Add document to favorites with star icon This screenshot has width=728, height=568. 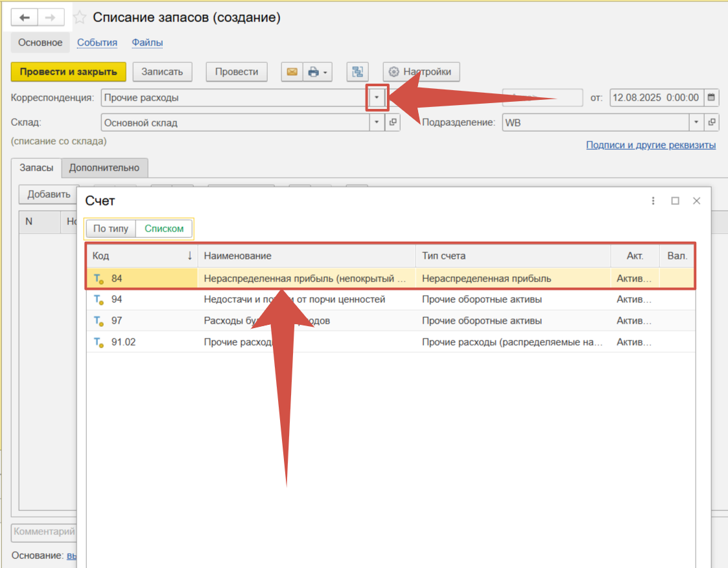pos(79,18)
